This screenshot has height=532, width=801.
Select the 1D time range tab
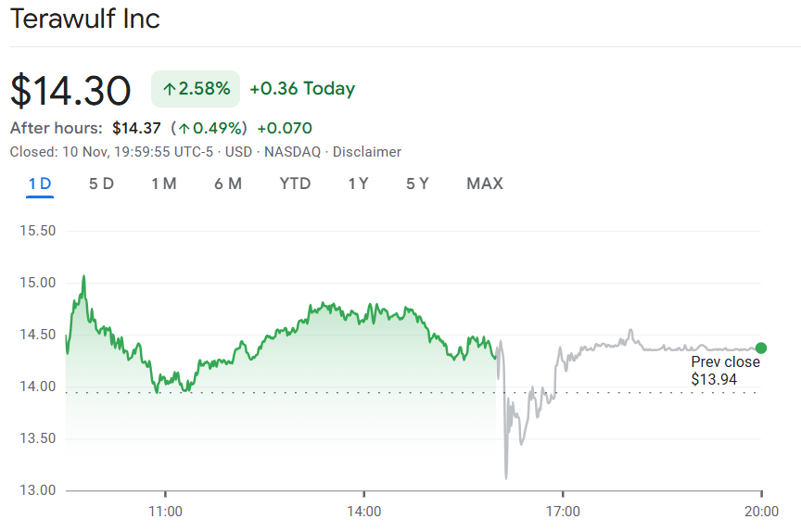tap(40, 184)
